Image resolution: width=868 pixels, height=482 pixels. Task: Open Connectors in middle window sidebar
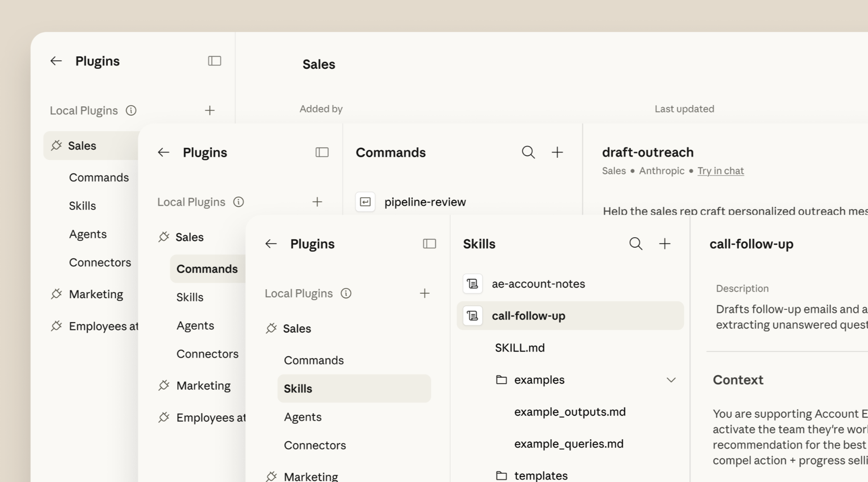point(207,354)
